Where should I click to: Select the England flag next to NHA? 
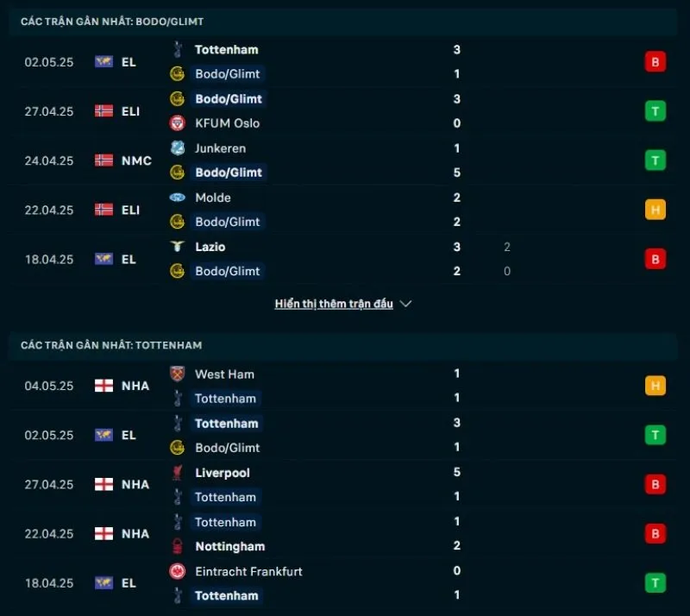(x=103, y=386)
